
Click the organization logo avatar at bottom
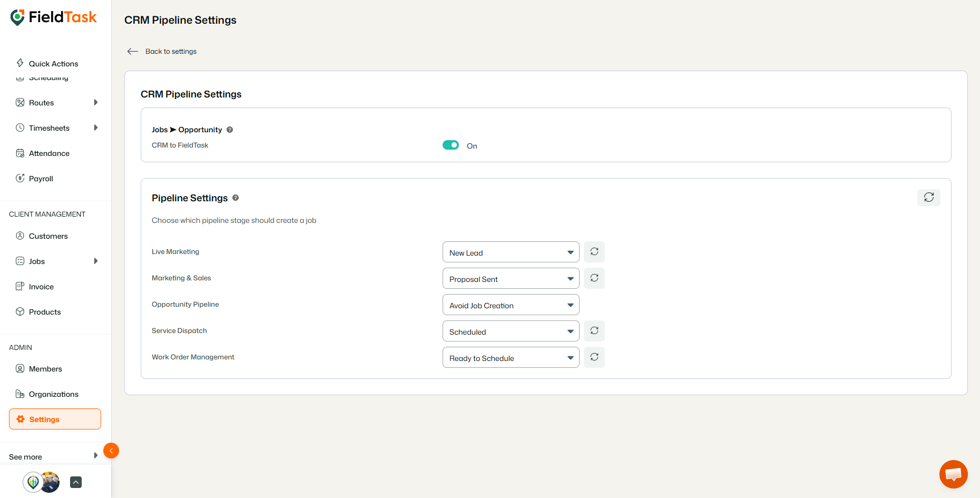pos(33,482)
